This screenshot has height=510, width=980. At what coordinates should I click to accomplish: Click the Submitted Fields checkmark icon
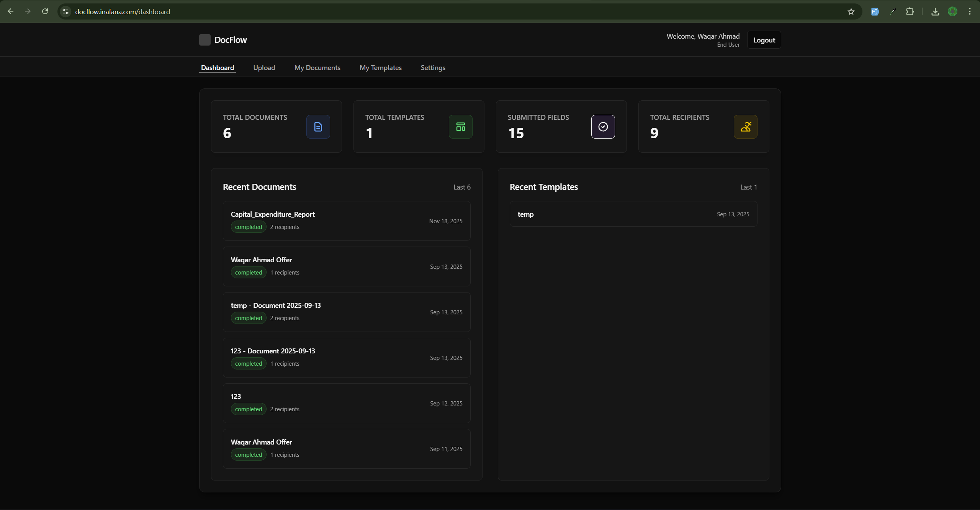[603, 127]
